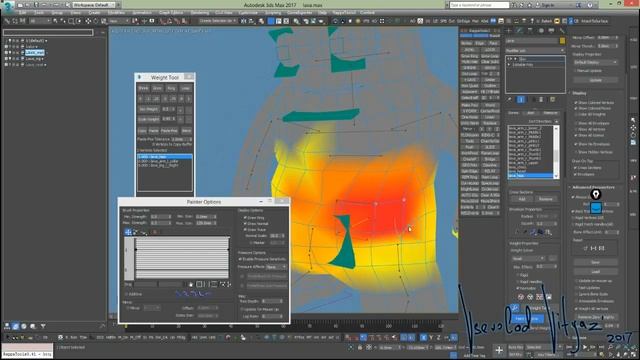Click the object color swatch beside the name field
This screenshot has width=640, height=360.
pos(562,41)
